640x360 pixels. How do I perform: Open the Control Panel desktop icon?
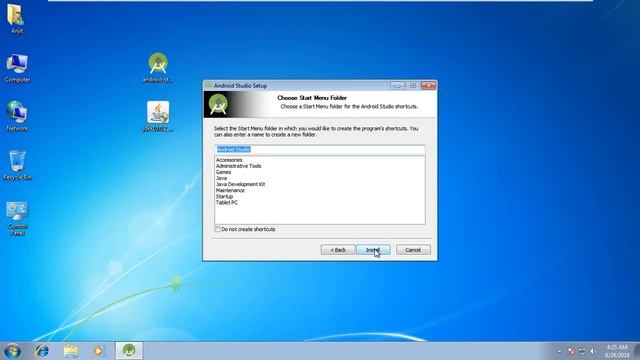17,219
